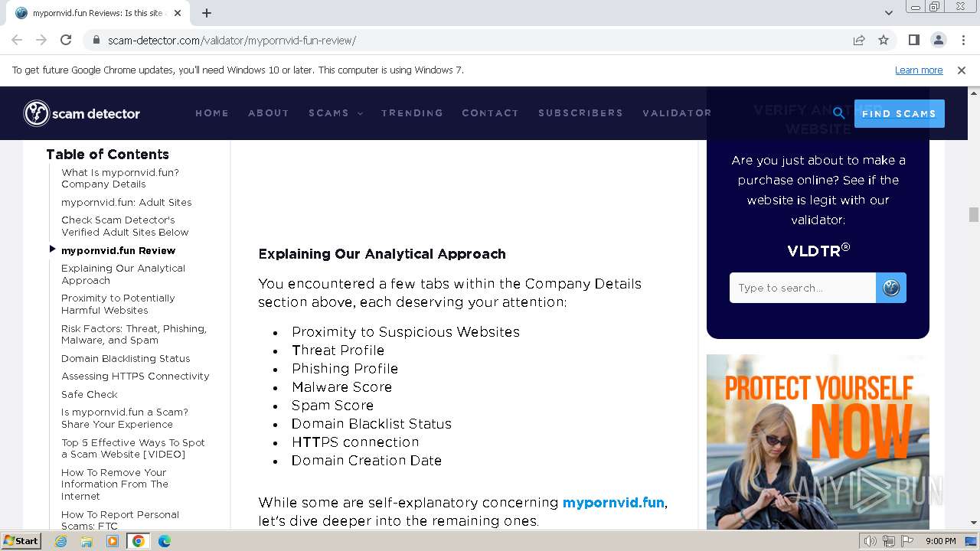Open Windows Explorer folder in taskbar
The height and width of the screenshot is (551, 980).
87,541
